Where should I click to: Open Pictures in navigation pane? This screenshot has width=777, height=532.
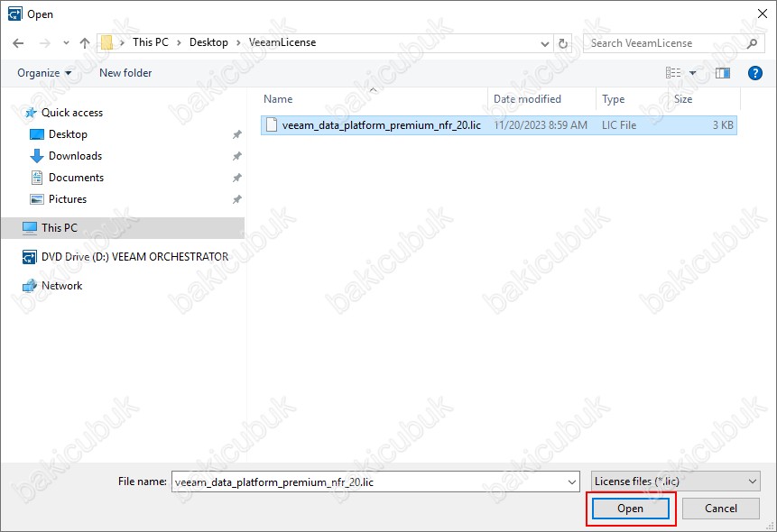(x=68, y=199)
